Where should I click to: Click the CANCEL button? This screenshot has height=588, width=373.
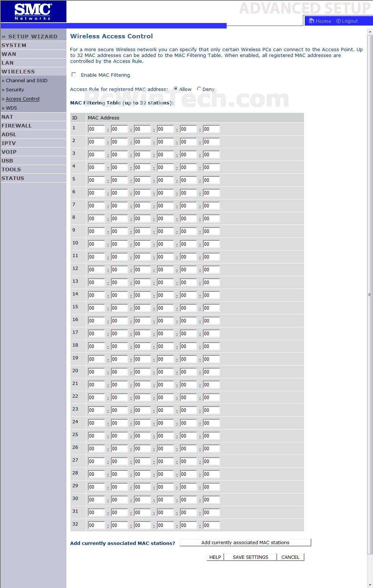click(291, 557)
